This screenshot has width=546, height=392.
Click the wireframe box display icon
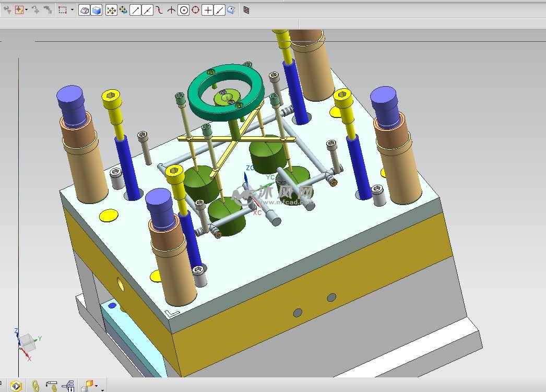(x=84, y=10)
